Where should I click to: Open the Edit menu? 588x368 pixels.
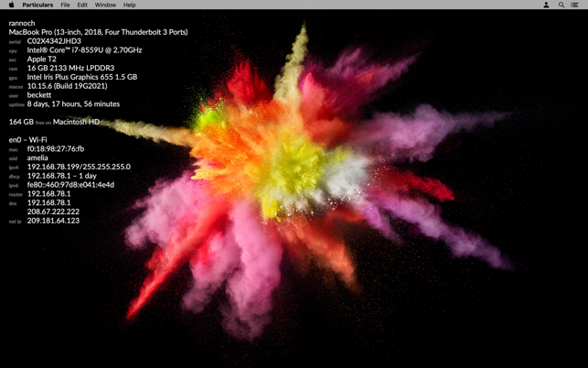82,5
